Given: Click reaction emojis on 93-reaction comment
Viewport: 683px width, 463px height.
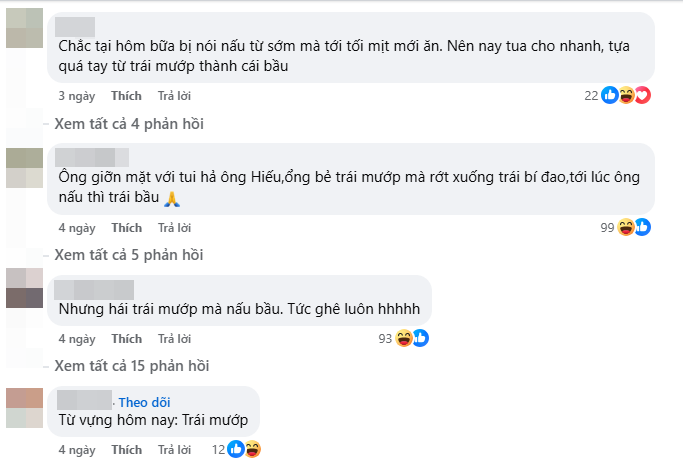Looking at the screenshot, I should (x=412, y=339).
